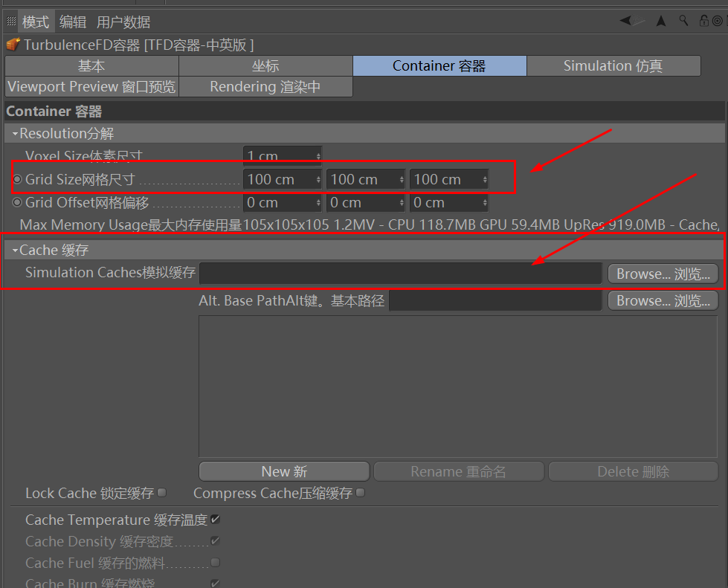Adjust second Grid Size stepper
The width and height of the screenshot is (728, 588).
pos(402,179)
